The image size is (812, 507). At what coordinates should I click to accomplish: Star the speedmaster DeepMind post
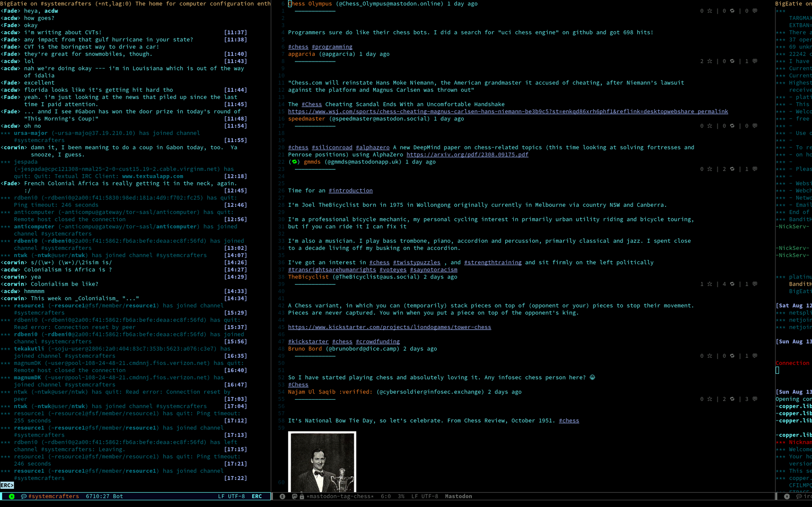[709, 126]
